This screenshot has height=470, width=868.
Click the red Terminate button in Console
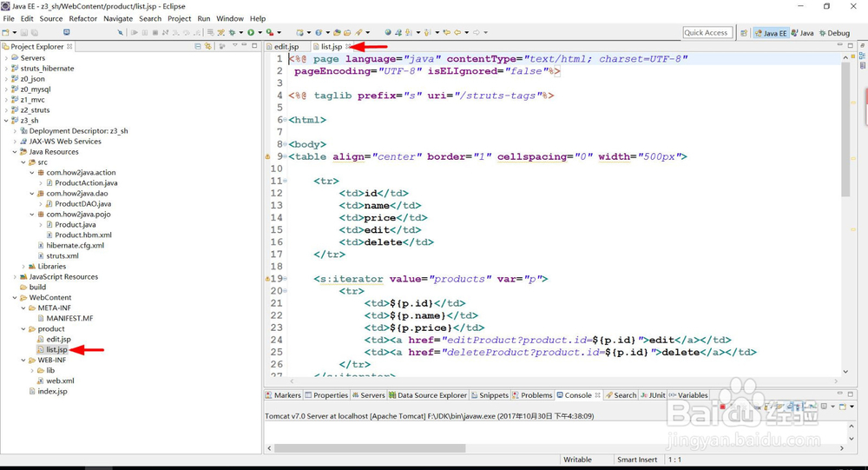coord(722,407)
